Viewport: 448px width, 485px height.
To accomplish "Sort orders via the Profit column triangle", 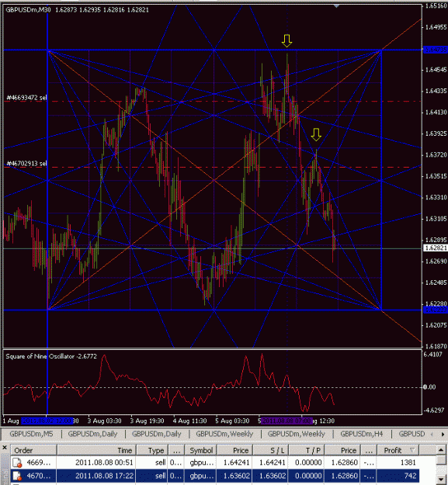I will 412,450.
